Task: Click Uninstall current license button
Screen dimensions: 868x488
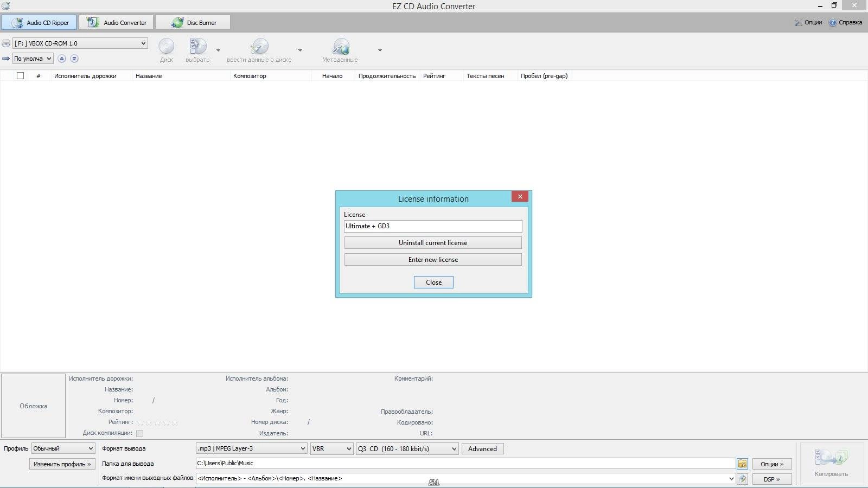Action: tap(433, 243)
